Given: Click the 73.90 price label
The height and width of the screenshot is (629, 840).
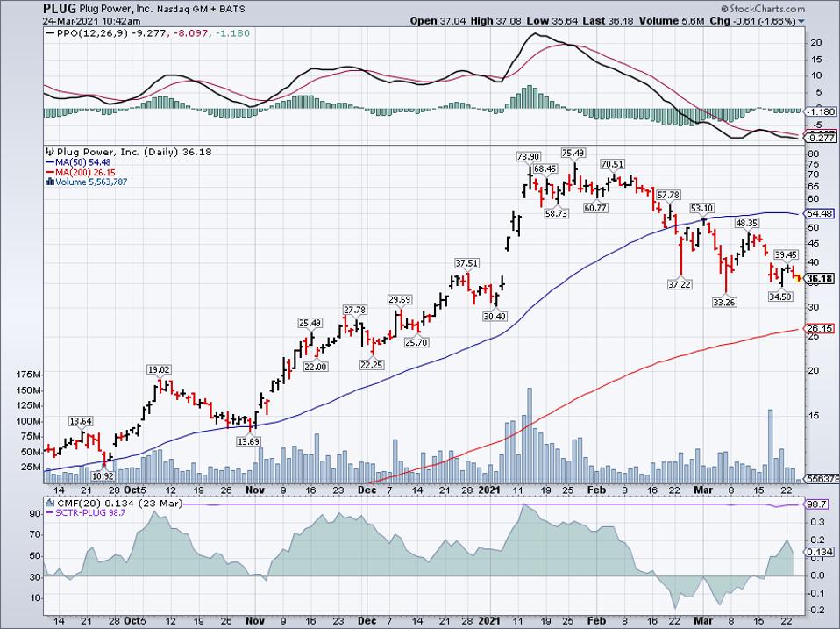Looking at the screenshot, I should 528,156.
